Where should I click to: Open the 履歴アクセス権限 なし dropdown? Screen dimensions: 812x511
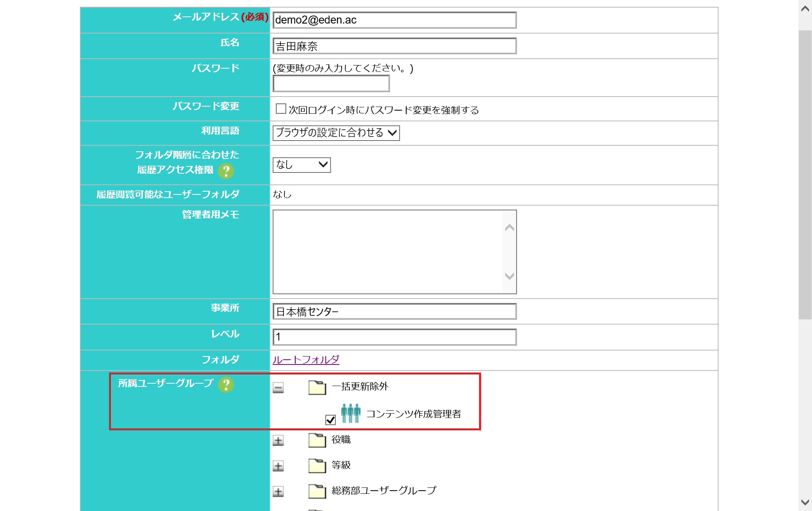(x=302, y=164)
